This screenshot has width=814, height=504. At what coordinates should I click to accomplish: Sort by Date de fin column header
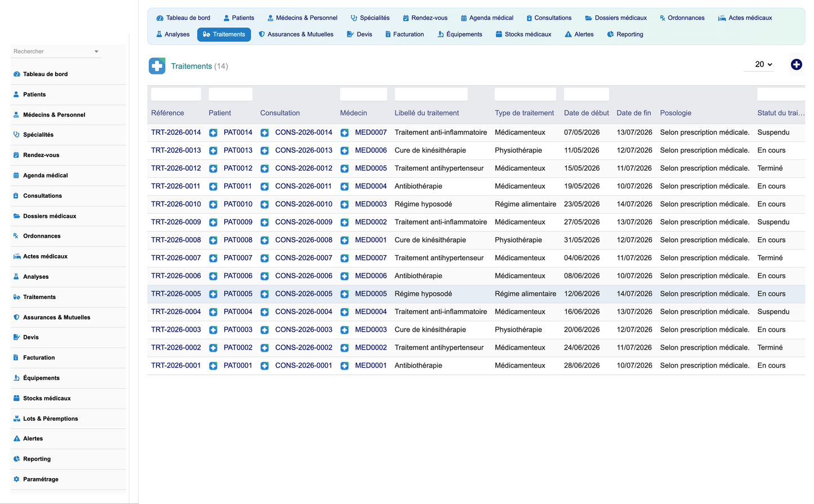(x=634, y=113)
